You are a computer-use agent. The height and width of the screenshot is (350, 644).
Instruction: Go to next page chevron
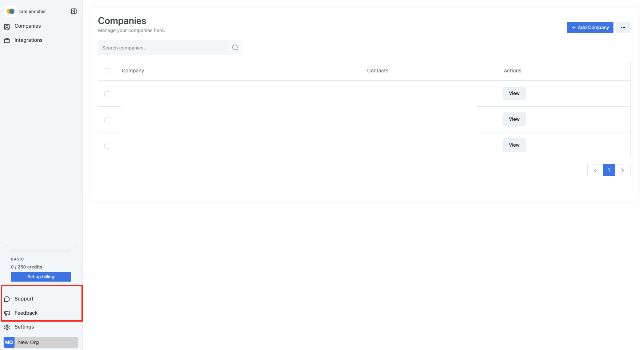622,170
